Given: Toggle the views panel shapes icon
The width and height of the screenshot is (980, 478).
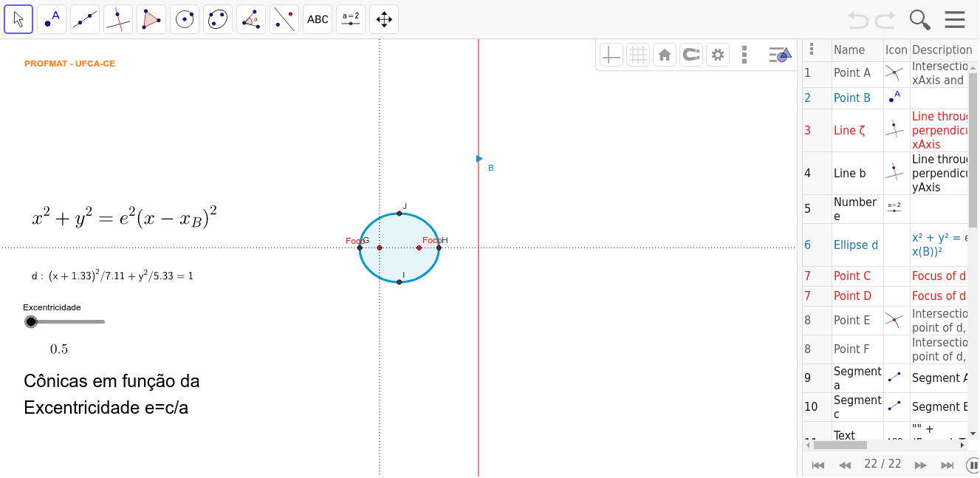Looking at the screenshot, I should point(780,55).
